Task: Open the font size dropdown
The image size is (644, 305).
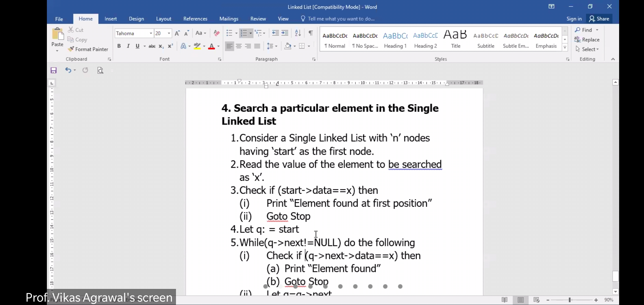Action: click(169, 33)
